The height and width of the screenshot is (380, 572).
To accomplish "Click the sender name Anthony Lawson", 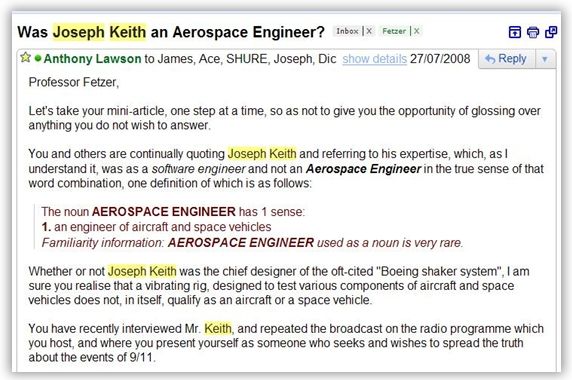I will click(x=92, y=59).
